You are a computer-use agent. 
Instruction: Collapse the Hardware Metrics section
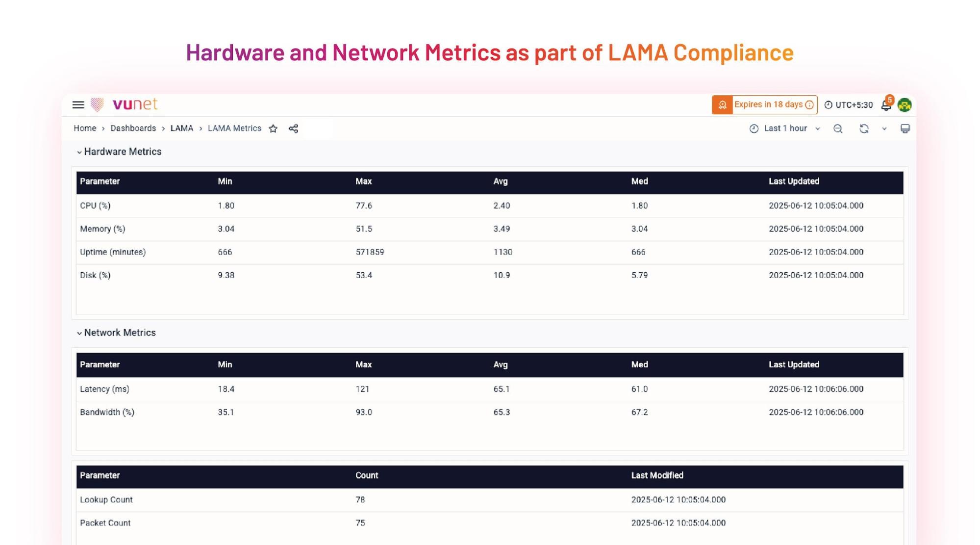(79, 152)
